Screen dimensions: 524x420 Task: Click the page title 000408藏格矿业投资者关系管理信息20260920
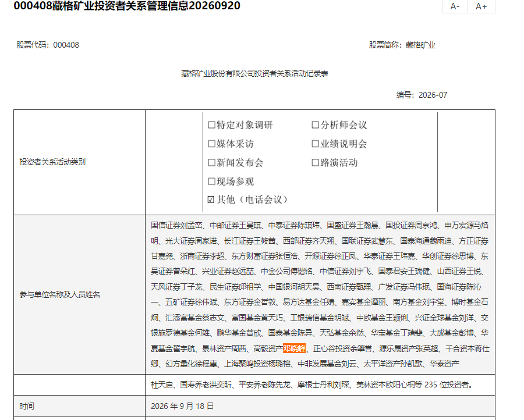[x=127, y=6]
